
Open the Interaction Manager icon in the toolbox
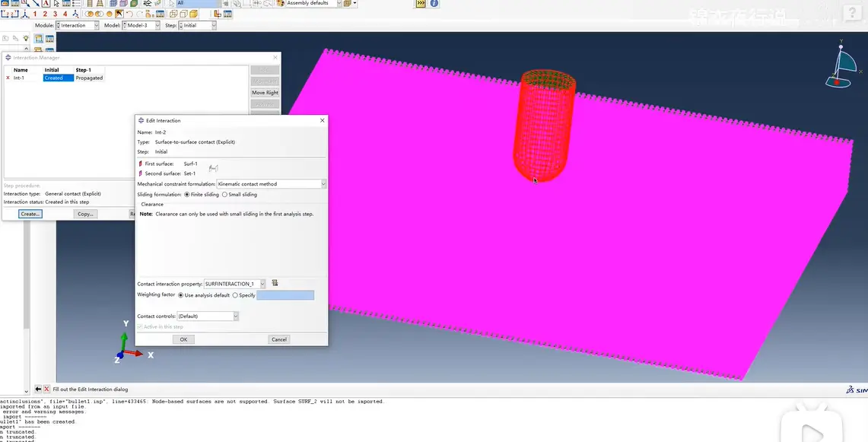49,39
